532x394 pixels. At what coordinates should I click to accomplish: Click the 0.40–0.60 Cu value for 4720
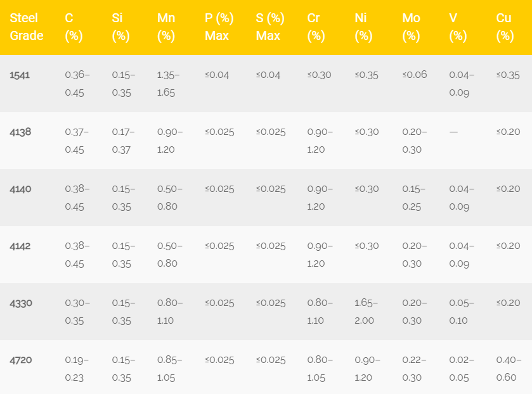point(509,368)
